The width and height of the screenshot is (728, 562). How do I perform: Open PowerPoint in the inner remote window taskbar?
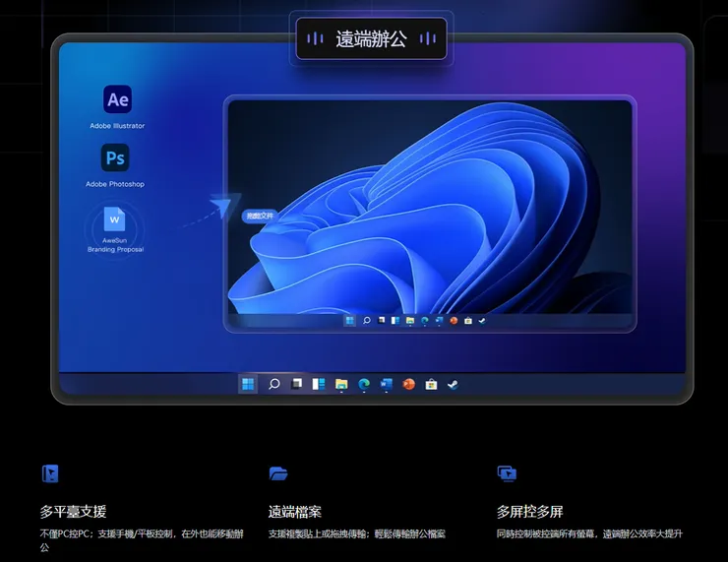pyautogui.click(x=454, y=320)
